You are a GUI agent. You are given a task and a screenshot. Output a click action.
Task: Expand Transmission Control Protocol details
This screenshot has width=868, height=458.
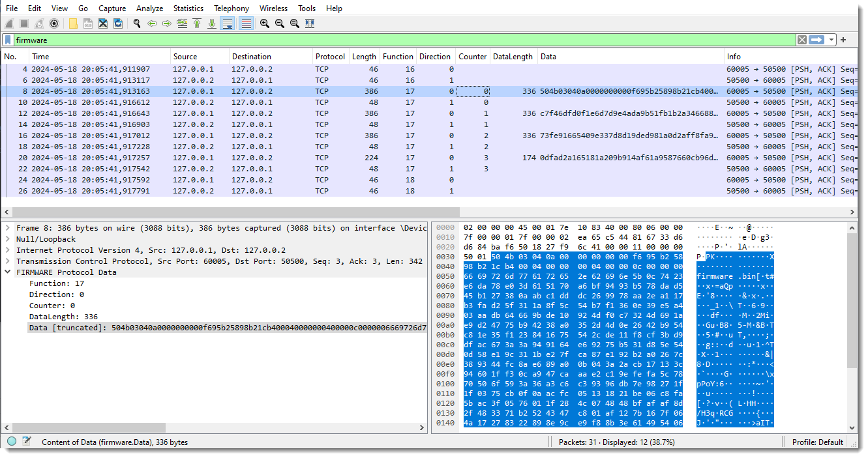coord(7,261)
